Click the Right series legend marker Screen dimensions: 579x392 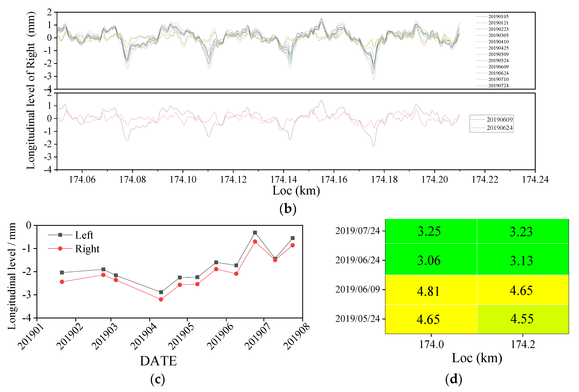[60, 249]
